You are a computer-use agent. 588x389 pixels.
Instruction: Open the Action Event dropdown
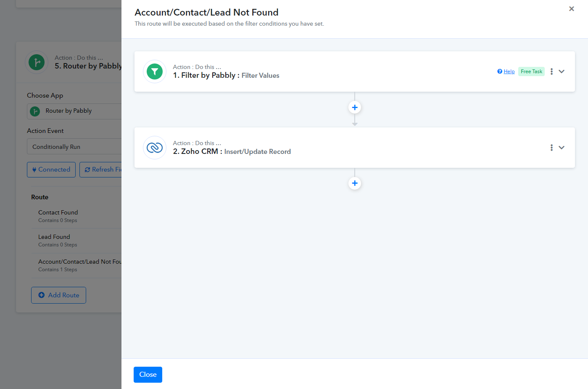point(74,147)
